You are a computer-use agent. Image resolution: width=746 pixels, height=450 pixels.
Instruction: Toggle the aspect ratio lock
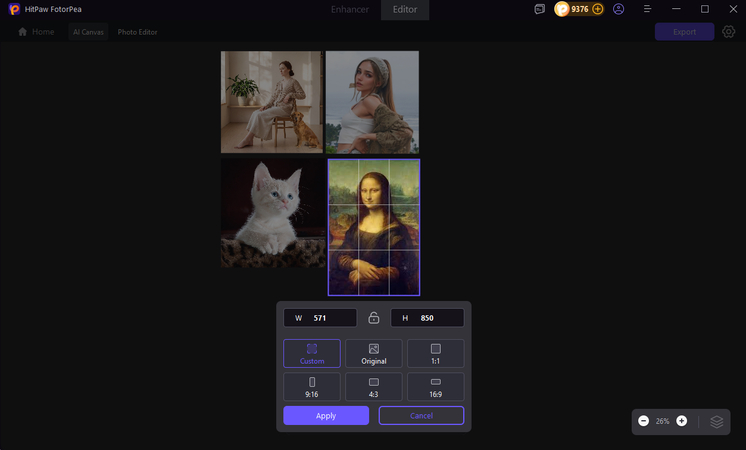(374, 318)
